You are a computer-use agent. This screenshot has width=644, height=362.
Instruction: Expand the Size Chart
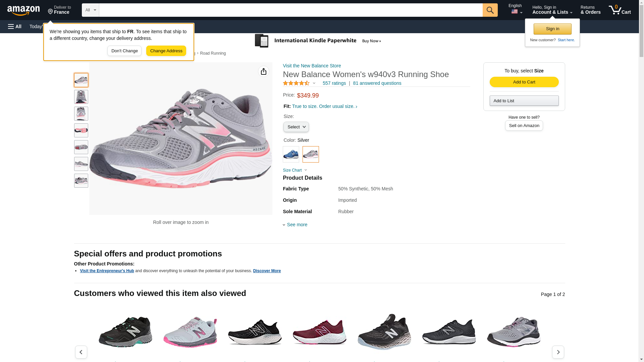(295, 170)
